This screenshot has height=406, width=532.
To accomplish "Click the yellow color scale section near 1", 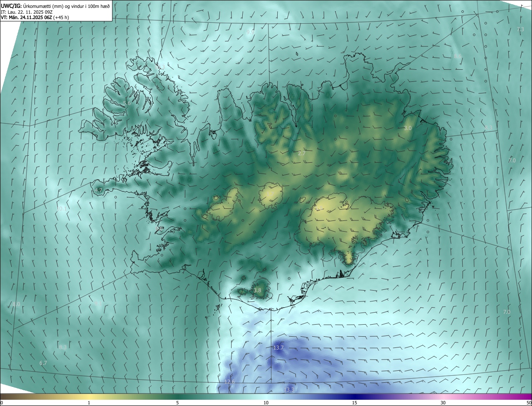I will 89,396.
